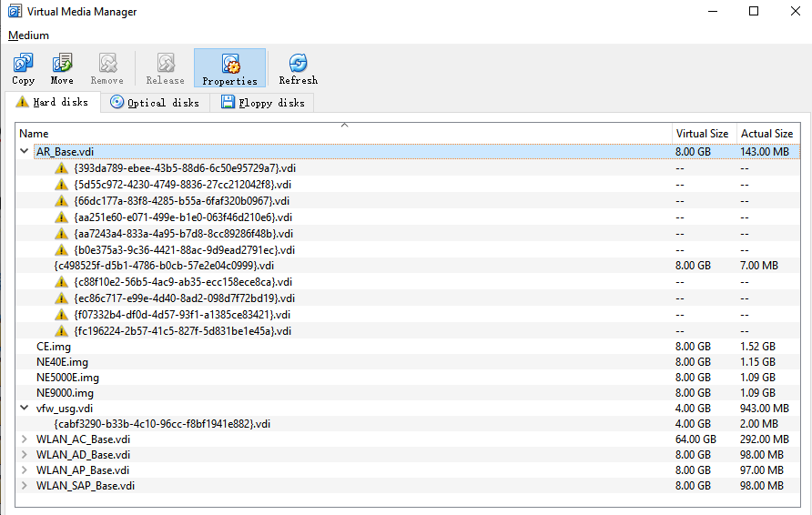Sort by the Actual Size column header
This screenshot has height=515, width=812.
click(766, 134)
